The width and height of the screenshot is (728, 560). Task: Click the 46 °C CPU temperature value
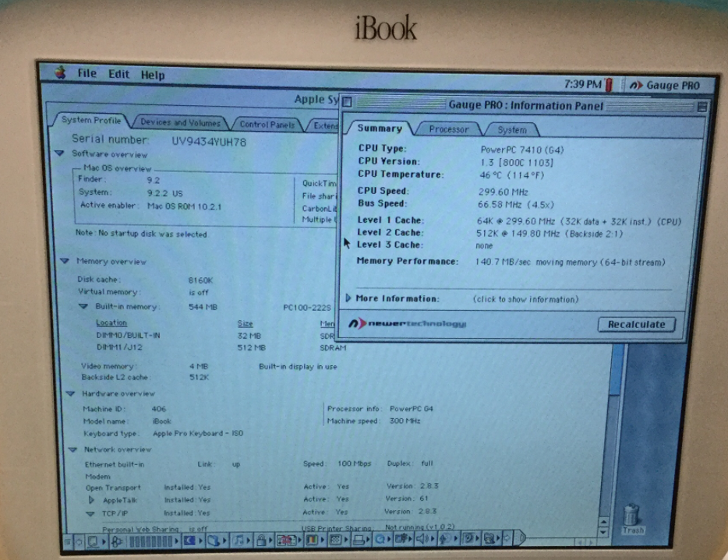coord(511,175)
